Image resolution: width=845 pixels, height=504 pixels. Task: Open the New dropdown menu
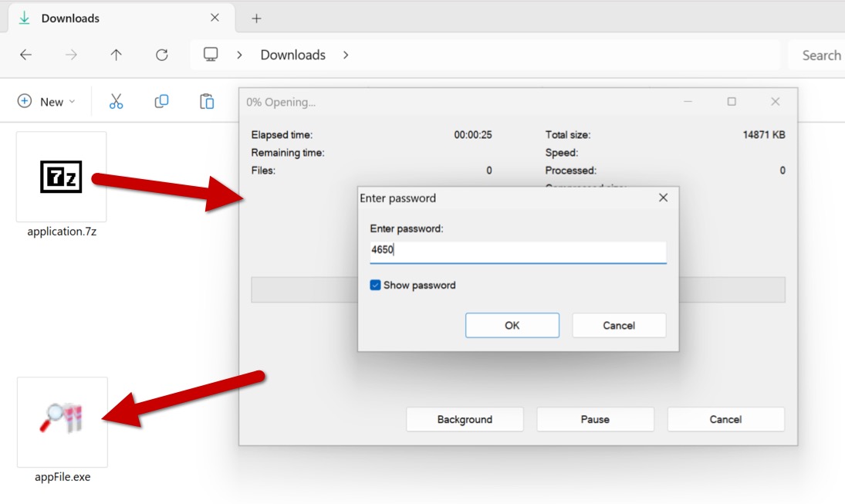pyautogui.click(x=46, y=101)
